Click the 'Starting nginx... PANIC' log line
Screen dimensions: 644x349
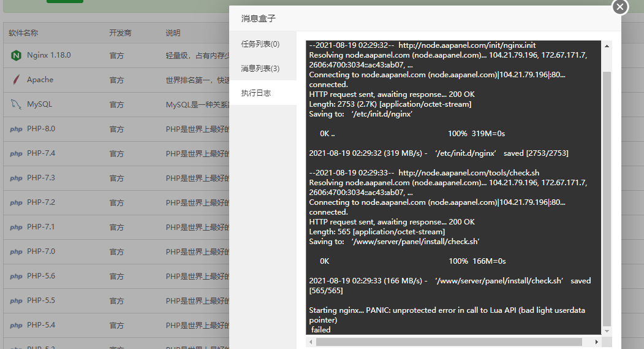[447, 315]
